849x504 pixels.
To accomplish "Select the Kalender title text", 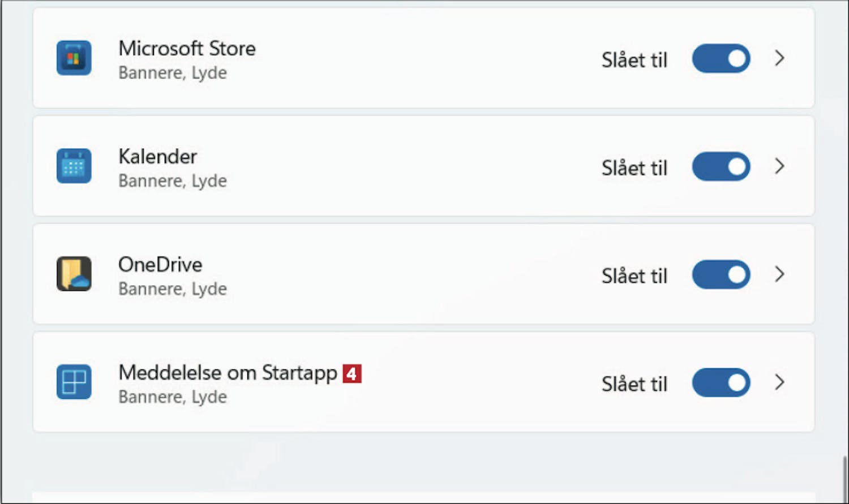I will coord(158,157).
